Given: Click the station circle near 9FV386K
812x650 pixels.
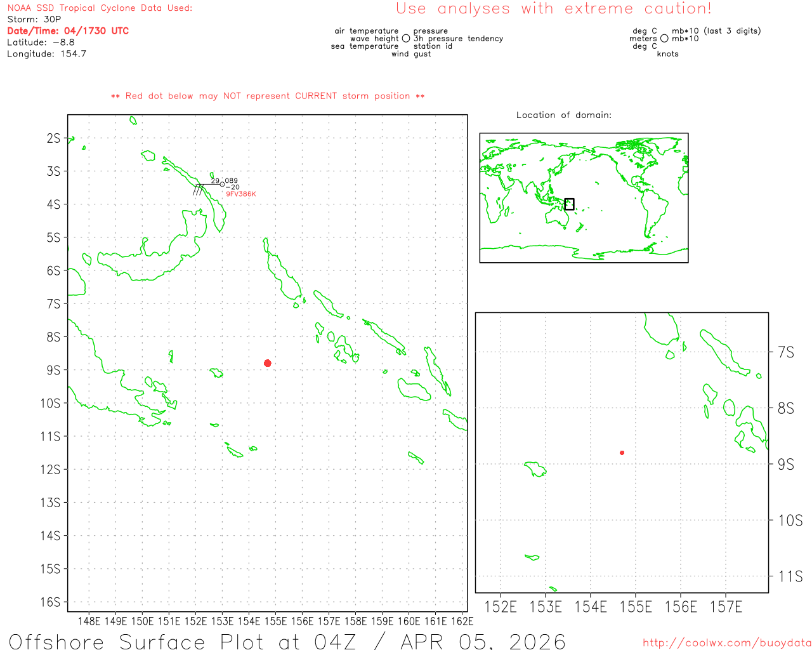Looking at the screenshot, I should pos(222,184).
